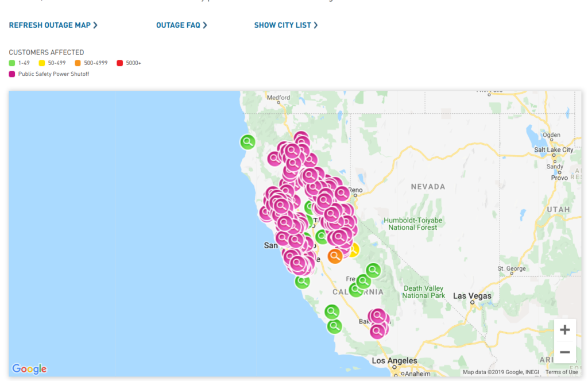Click the orange 500-4999 legend swatch
The width and height of the screenshot is (588, 381).
78,63
